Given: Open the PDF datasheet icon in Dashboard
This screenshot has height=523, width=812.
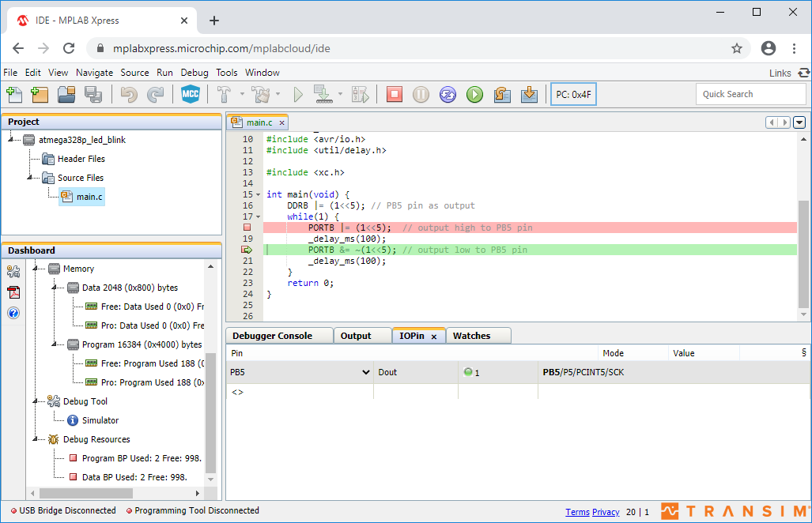Looking at the screenshot, I should click(13, 292).
